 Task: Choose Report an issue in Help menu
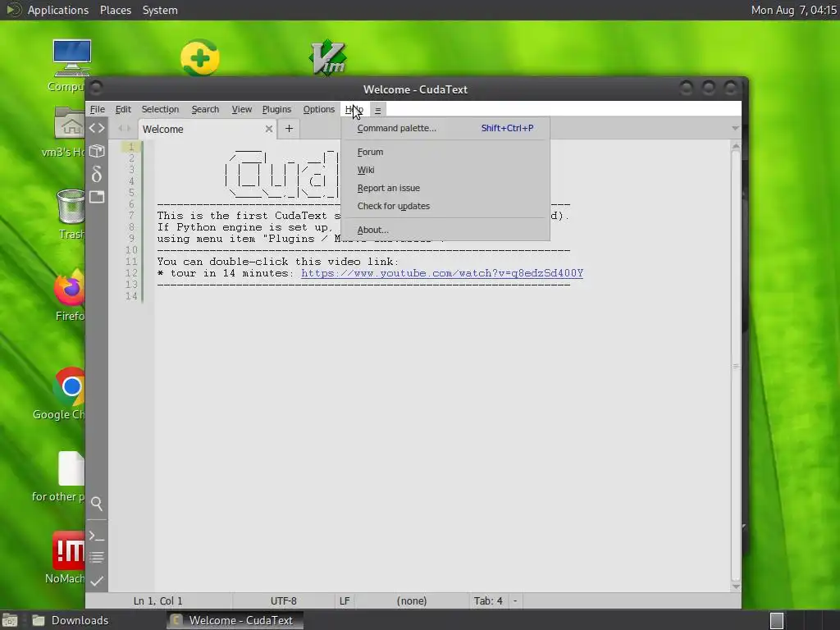tap(445, 188)
